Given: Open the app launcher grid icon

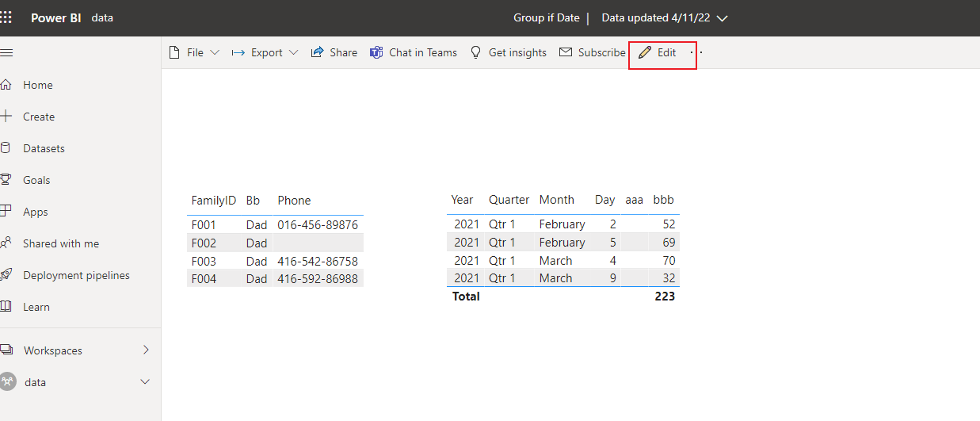Looking at the screenshot, I should point(6,17).
